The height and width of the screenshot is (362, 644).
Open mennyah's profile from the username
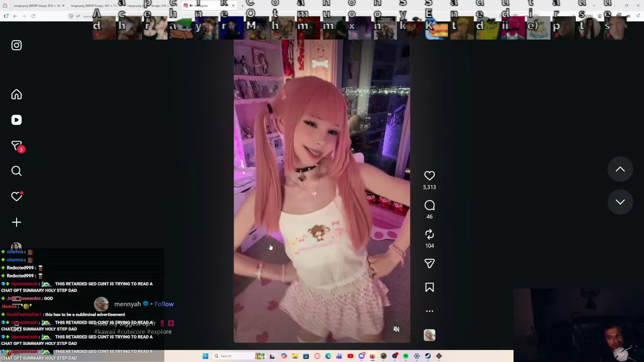(x=127, y=304)
